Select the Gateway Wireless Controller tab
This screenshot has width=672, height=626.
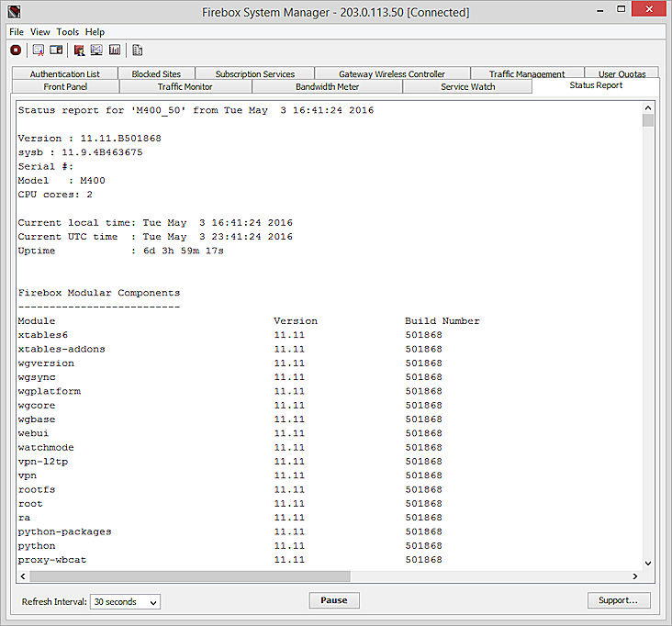point(391,73)
